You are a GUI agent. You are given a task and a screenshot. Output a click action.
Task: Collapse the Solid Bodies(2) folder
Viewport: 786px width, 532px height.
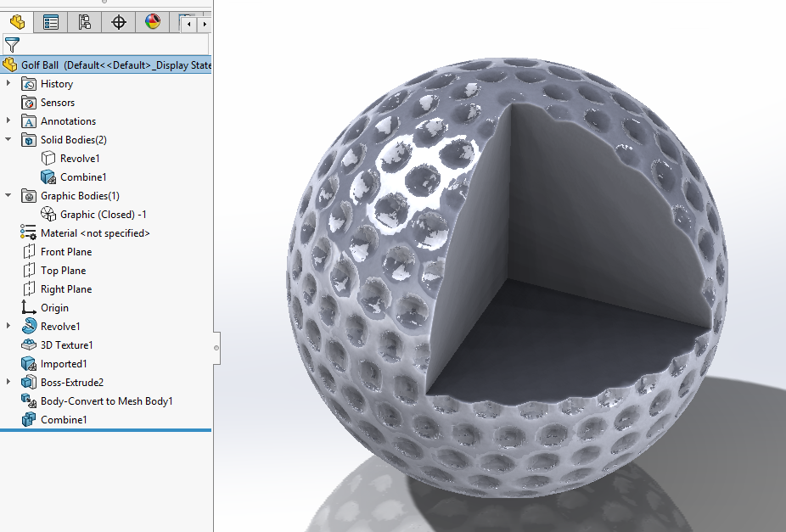pos(8,139)
